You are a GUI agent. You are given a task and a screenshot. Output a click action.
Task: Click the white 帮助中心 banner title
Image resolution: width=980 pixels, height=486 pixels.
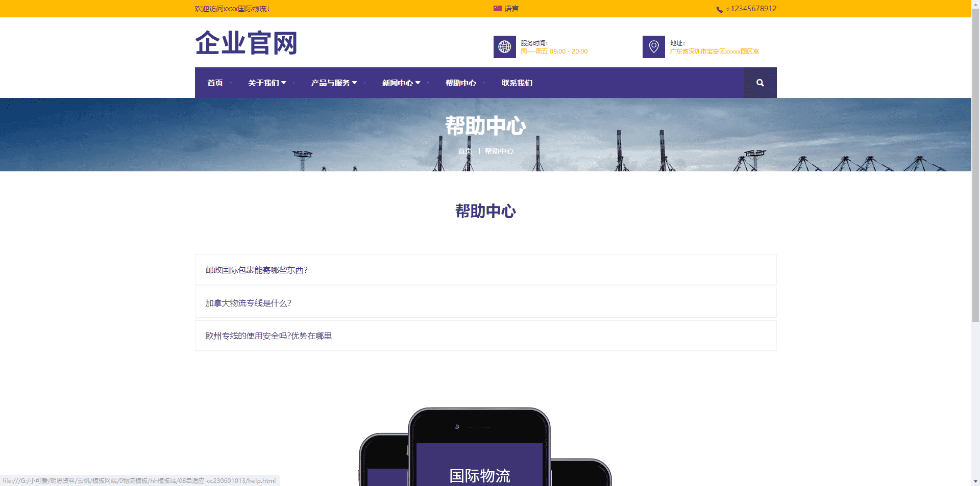(x=485, y=125)
